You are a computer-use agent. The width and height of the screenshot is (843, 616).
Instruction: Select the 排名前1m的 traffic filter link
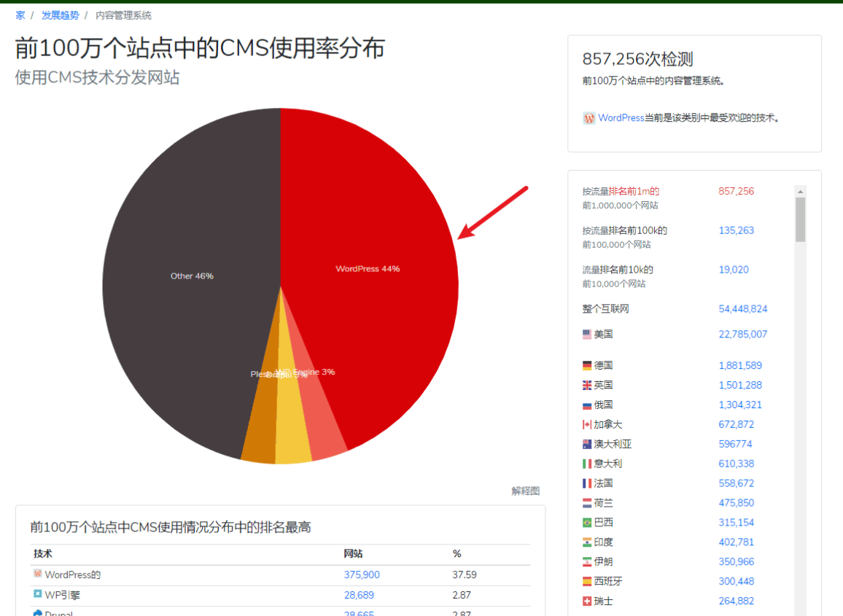pos(634,192)
